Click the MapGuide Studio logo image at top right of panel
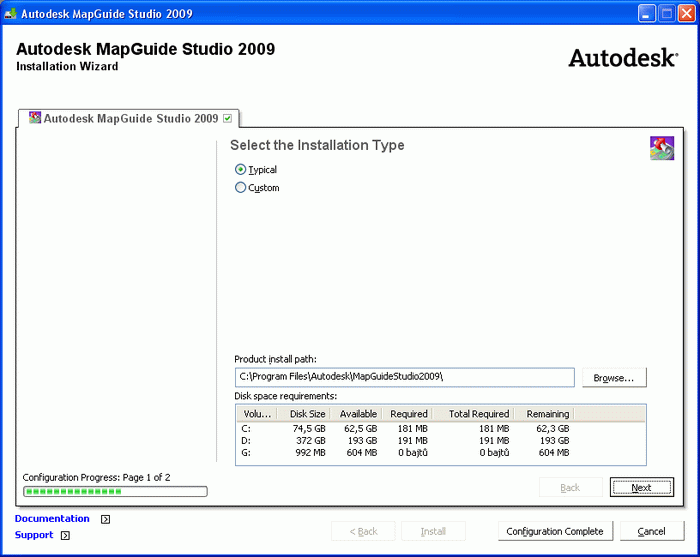This screenshot has height=557, width=700. tap(662, 148)
